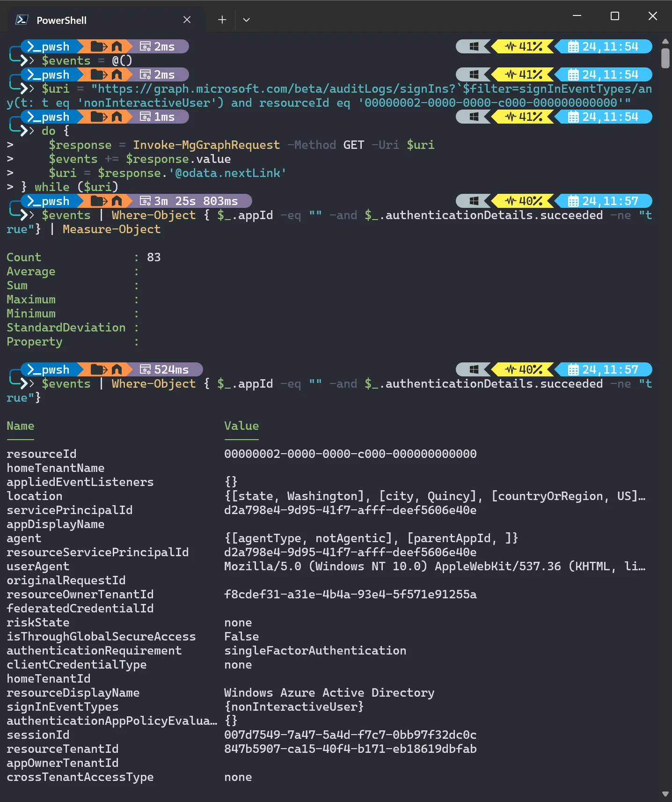Minimize the terminal window
The height and width of the screenshot is (802, 672).
point(577,16)
